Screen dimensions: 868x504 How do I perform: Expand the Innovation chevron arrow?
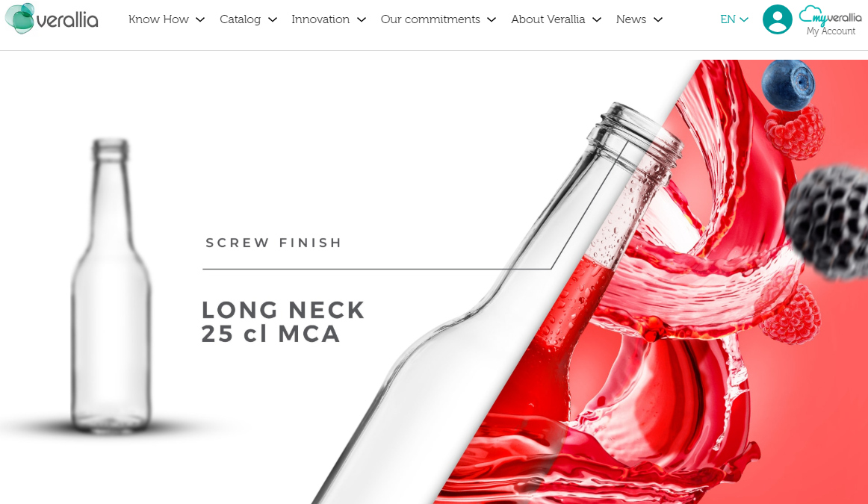pos(362,20)
